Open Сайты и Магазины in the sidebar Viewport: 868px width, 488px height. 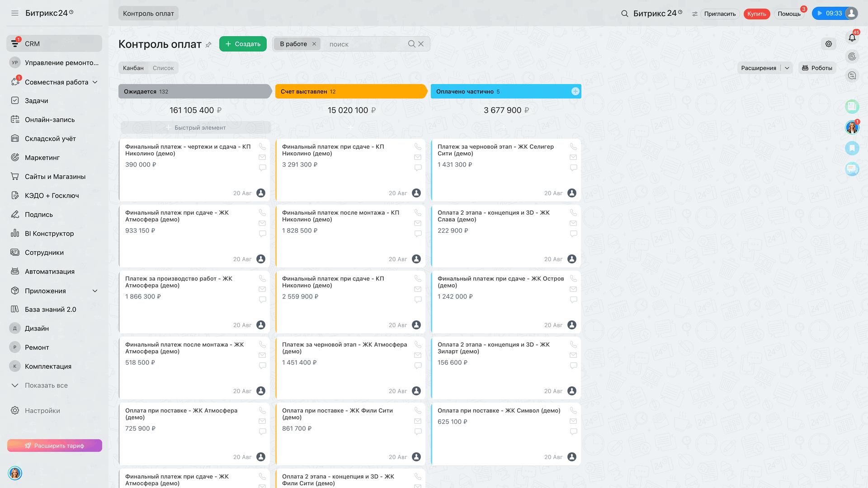click(x=54, y=177)
